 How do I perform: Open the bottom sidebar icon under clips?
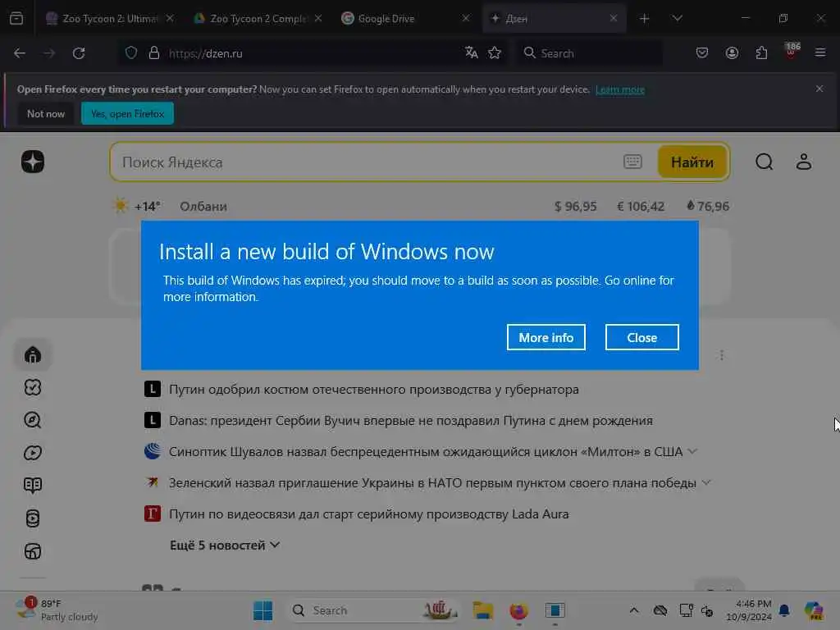pos(33,551)
